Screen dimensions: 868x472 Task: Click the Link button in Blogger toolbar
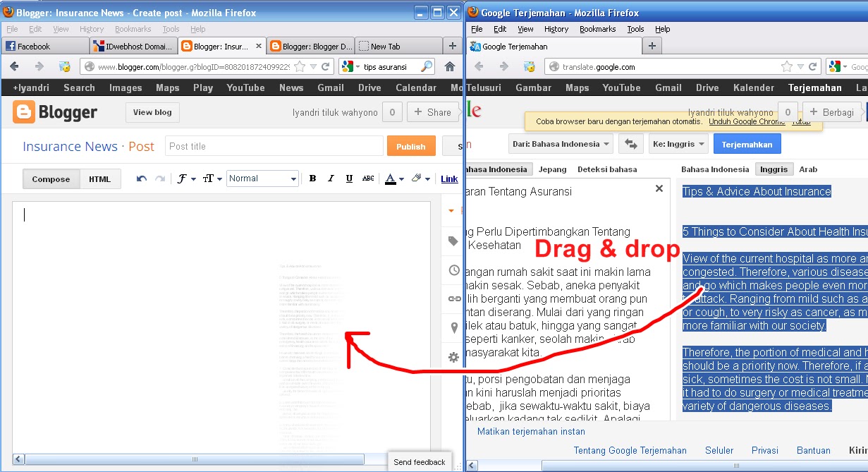click(449, 178)
